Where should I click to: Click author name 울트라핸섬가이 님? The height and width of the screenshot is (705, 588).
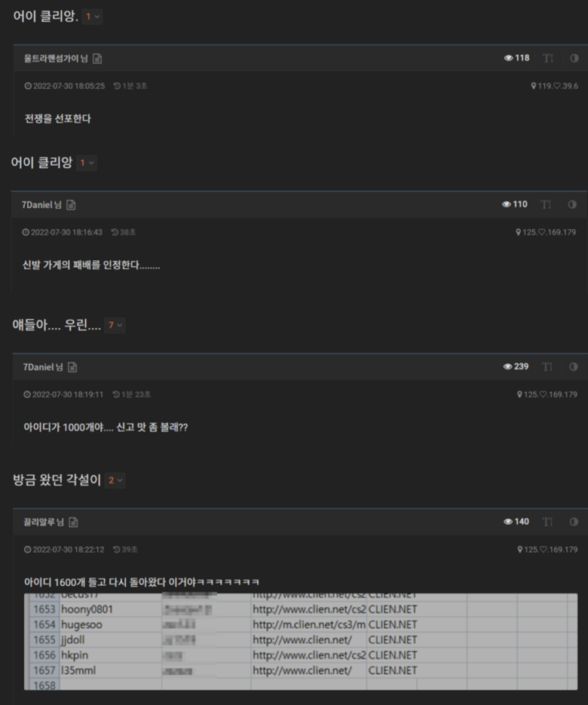pyautogui.click(x=56, y=59)
